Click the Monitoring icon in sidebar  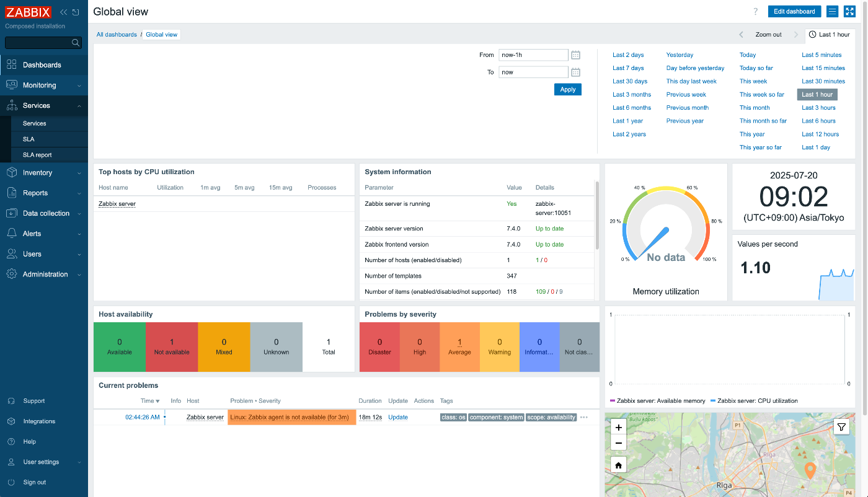[12, 85]
